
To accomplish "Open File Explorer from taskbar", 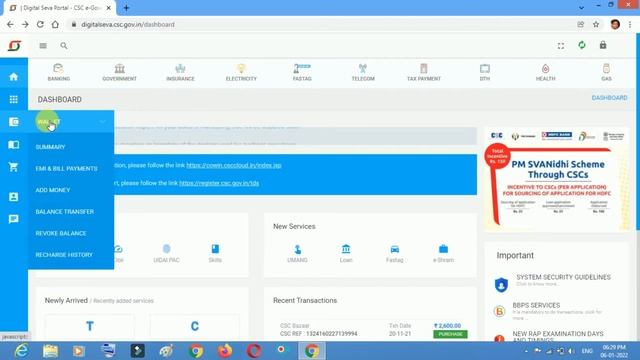I will (51, 351).
